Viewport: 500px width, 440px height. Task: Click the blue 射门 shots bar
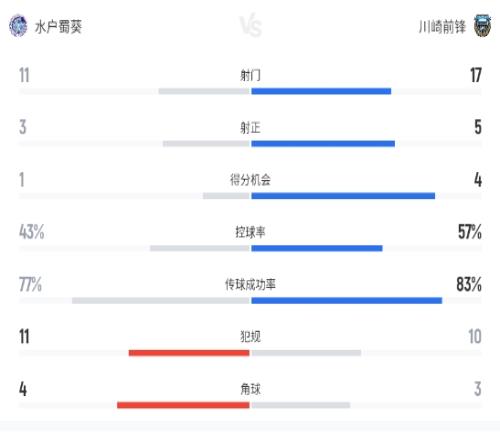pyautogui.click(x=321, y=91)
